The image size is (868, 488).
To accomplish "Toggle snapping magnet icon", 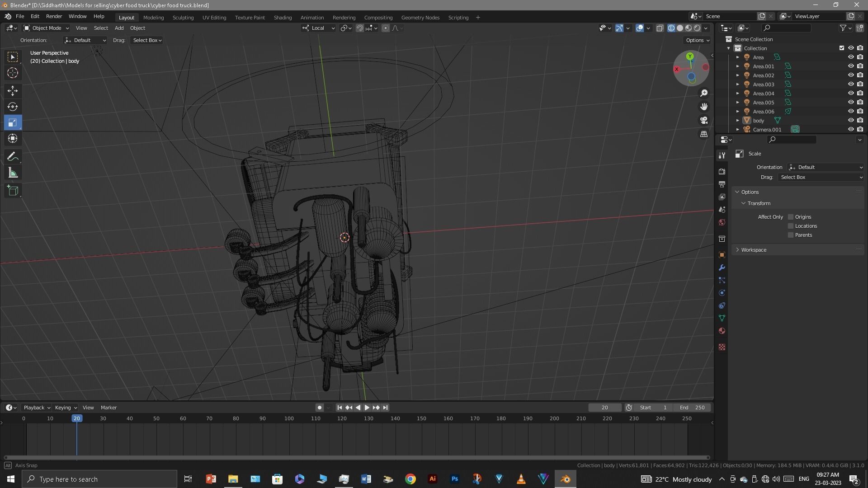I will click(x=360, y=28).
